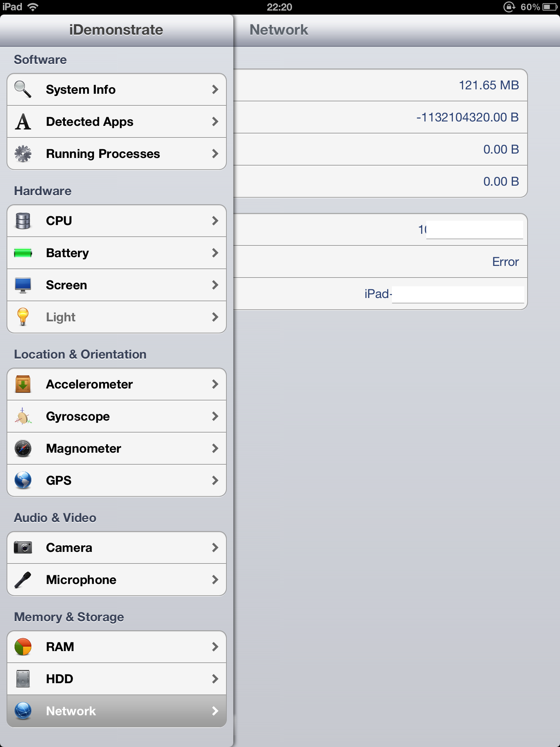Tap the compass Magnometer icon
Screen dimensions: 560x747
click(x=23, y=448)
